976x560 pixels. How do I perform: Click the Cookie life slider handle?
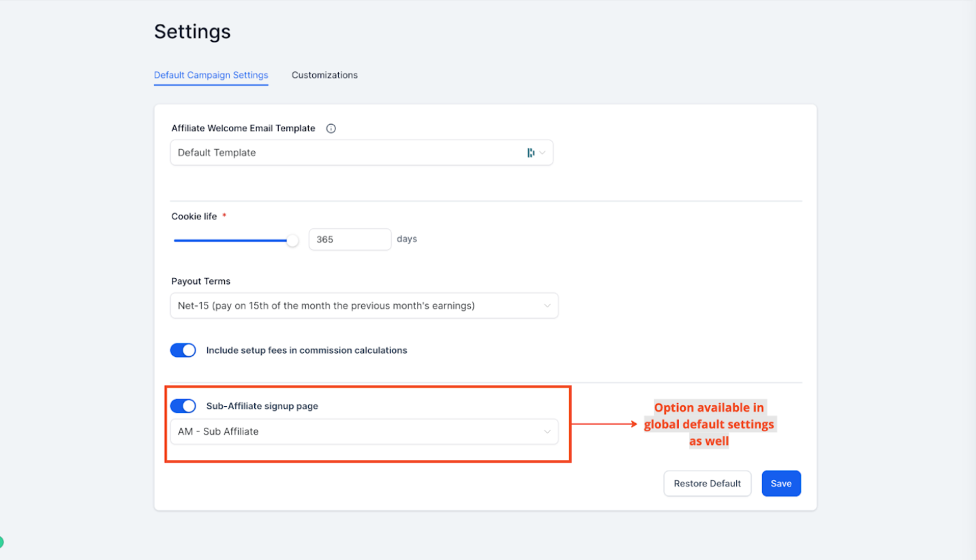click(x=292, y=240)
